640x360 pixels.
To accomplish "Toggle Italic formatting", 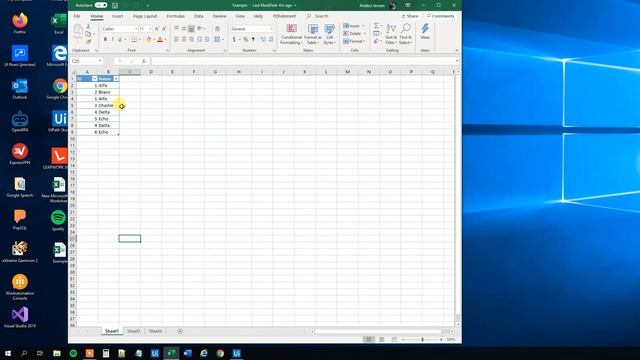I will click(112, 39).
